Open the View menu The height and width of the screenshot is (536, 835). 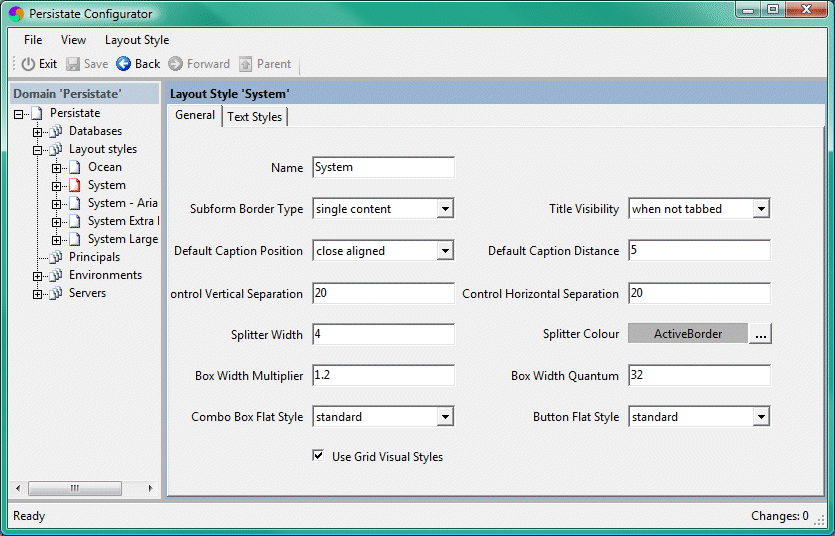click(x=73, y=40)
